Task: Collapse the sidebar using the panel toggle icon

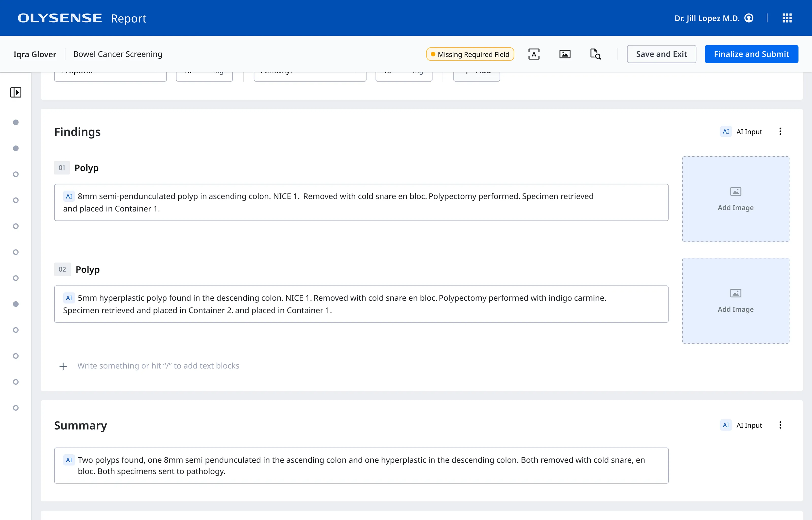Action: point(15,92)
